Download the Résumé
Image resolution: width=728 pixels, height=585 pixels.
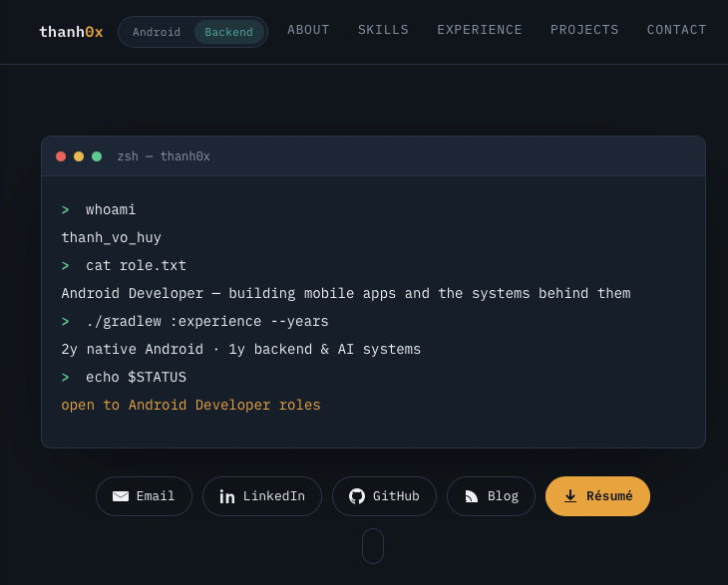pos(597,496)
